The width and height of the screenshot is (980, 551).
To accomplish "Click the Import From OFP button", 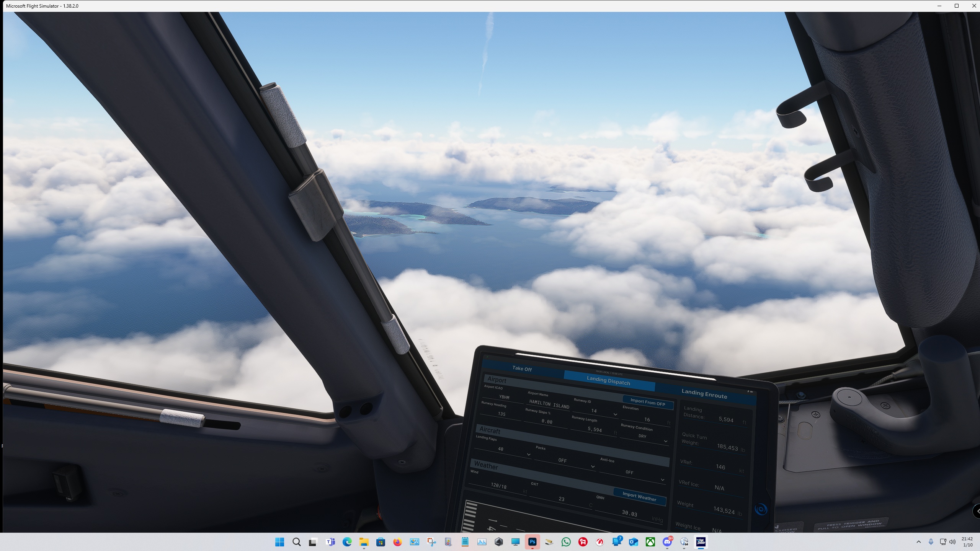I will point(648,402).
